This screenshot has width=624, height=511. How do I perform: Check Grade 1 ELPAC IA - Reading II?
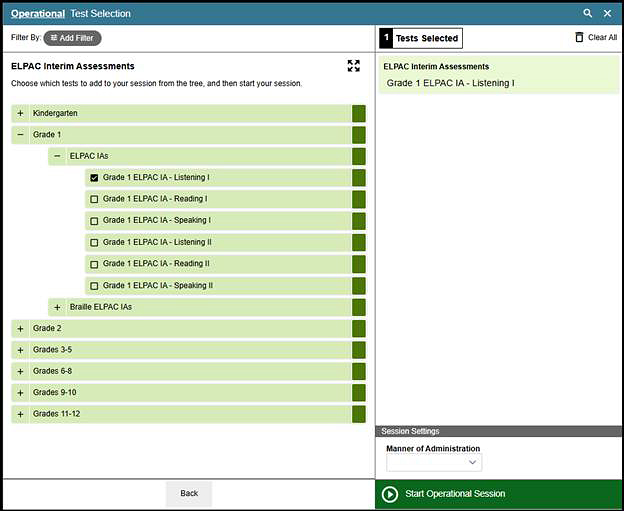point(94,264)
